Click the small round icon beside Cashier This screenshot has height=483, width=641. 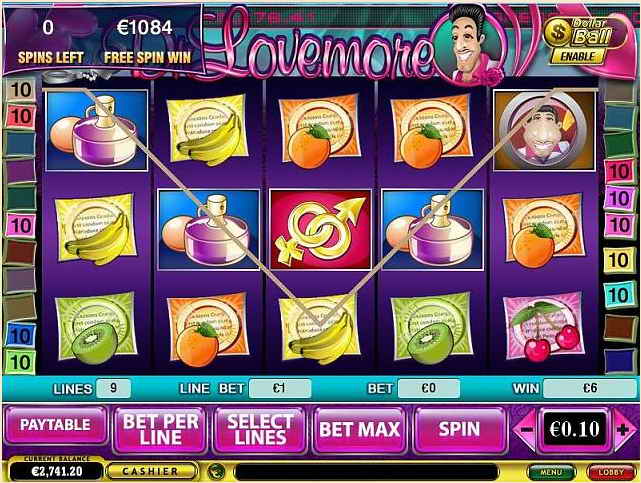pos(216,472)
